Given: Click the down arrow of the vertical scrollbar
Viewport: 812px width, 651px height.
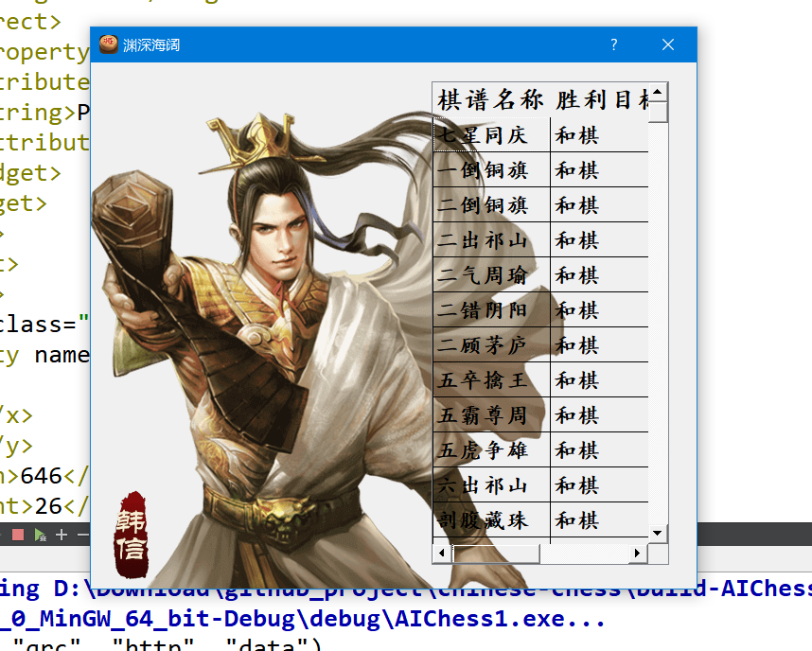Looking at the screenshot, I should coord(657,534).
